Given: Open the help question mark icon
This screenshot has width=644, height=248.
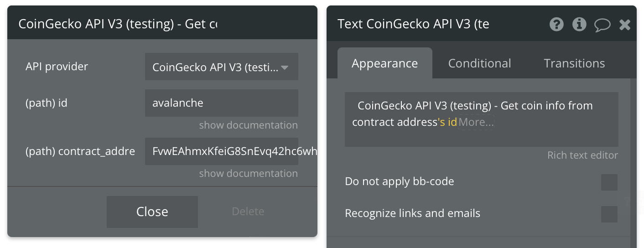Looking at the screenshot, I should (556, 24).
